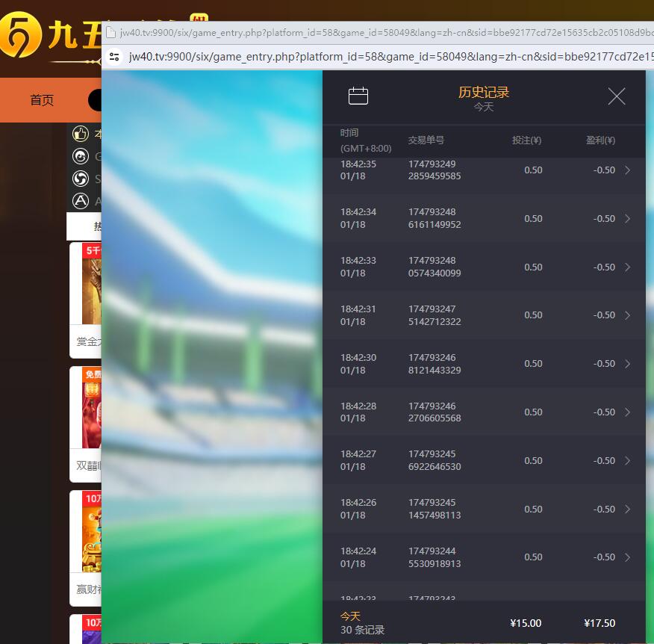Viewport: 654px width, 644px height.
Task: Select the letter A provider icon in sidebar
Action: (x=80, y=201)
